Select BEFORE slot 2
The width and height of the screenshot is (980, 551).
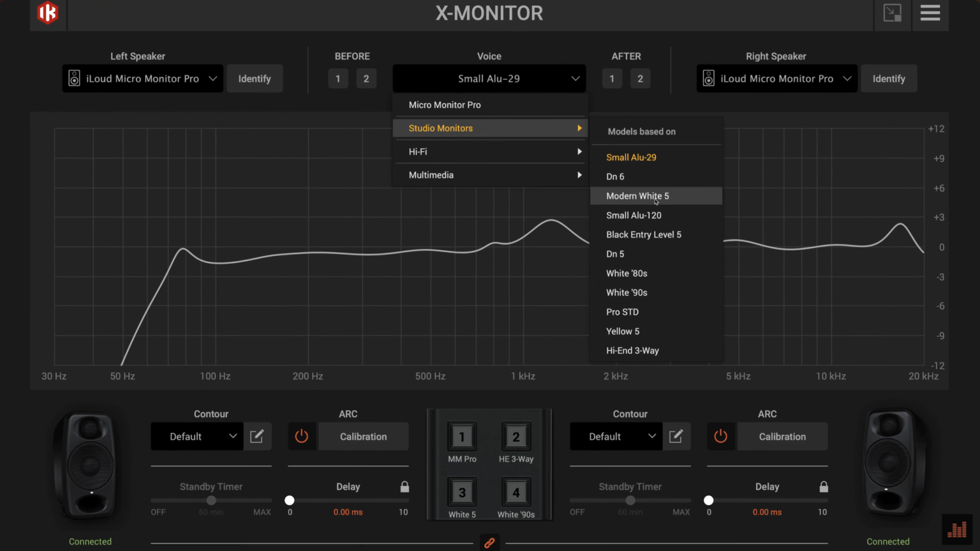[x=366, y=79]
